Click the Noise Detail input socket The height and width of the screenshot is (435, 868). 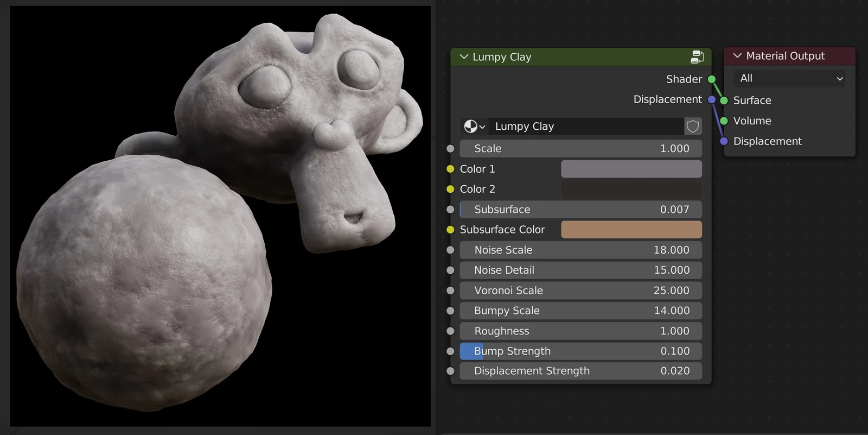pos(450,270)
